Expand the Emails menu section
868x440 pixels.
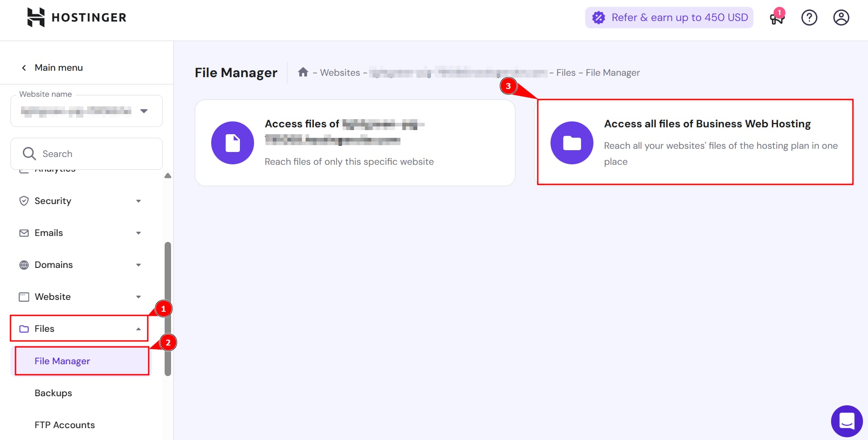(x=80, y=233)
